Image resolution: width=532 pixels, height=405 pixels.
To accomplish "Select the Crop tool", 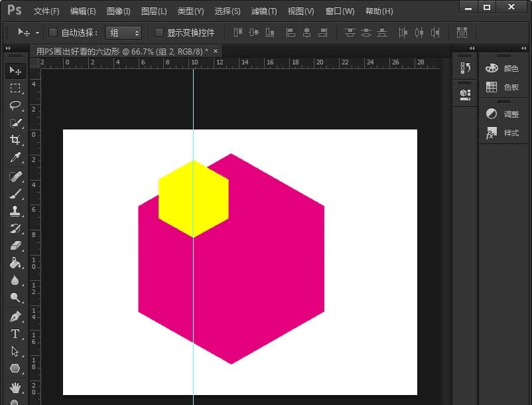I will pos(15,140).
